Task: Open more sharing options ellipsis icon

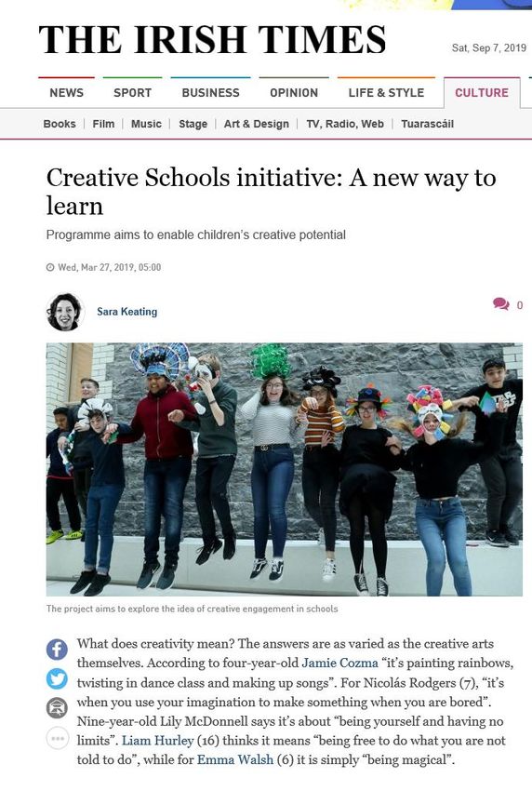Action: pyautogui.click(x=57, y=738)
